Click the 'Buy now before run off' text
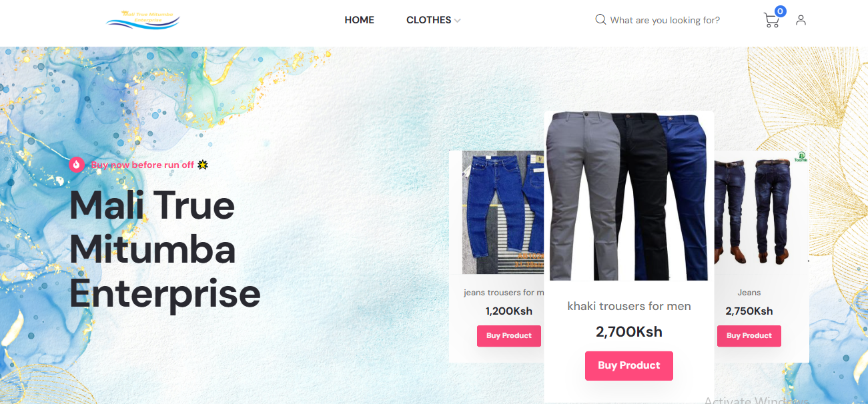The image size is (868, 404). click(143, 165)
